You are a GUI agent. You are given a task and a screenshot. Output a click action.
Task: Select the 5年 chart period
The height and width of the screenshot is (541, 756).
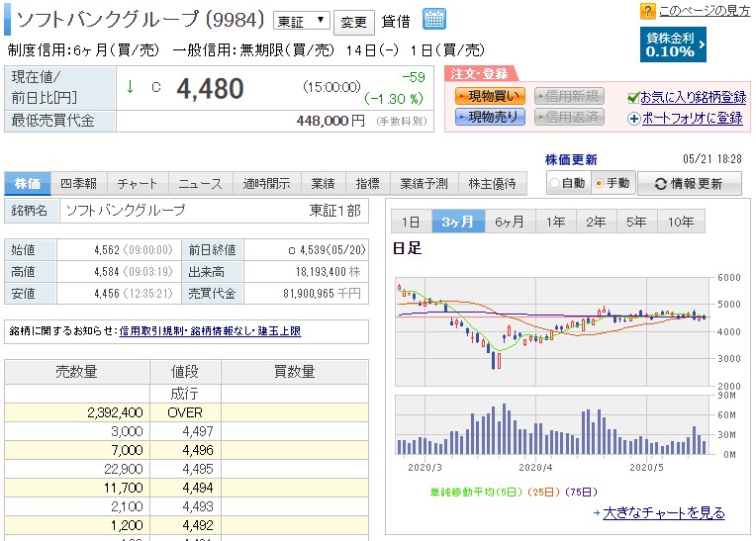tap(636, 222)
